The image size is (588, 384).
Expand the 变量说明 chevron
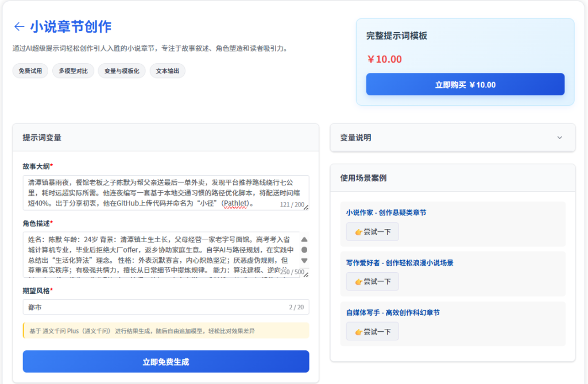pyautogui.click(x=560, y=138)
